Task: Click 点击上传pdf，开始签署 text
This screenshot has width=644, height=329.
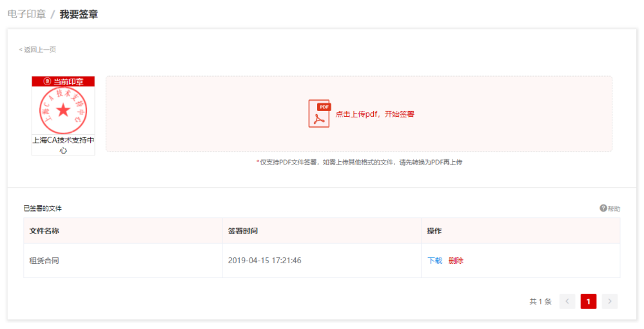Action: [375, 114]
